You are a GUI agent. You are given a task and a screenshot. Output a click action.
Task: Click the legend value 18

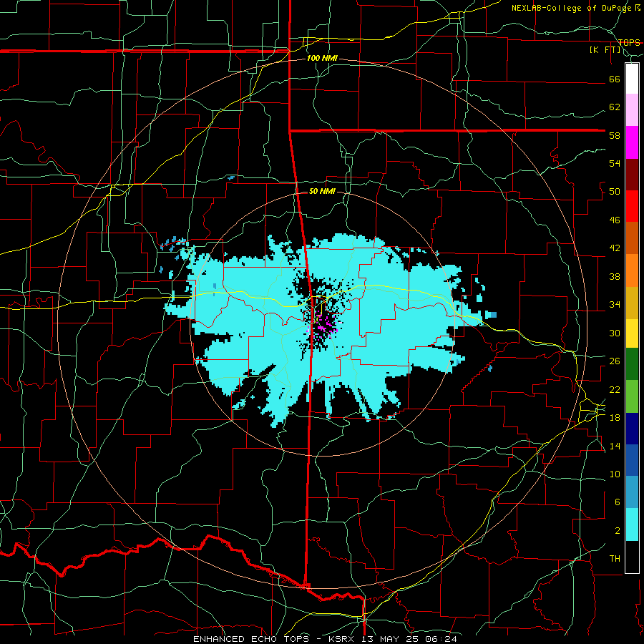[615, 418]
